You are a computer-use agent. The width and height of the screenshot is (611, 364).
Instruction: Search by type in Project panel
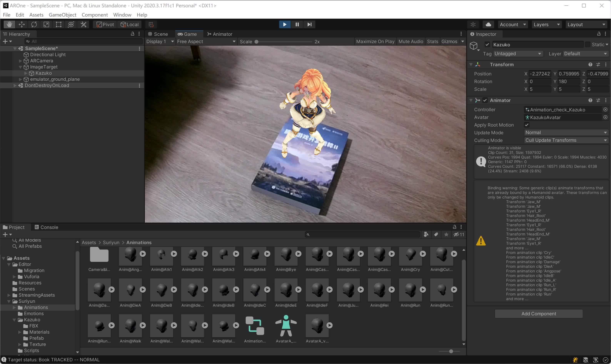coord(426,235)
